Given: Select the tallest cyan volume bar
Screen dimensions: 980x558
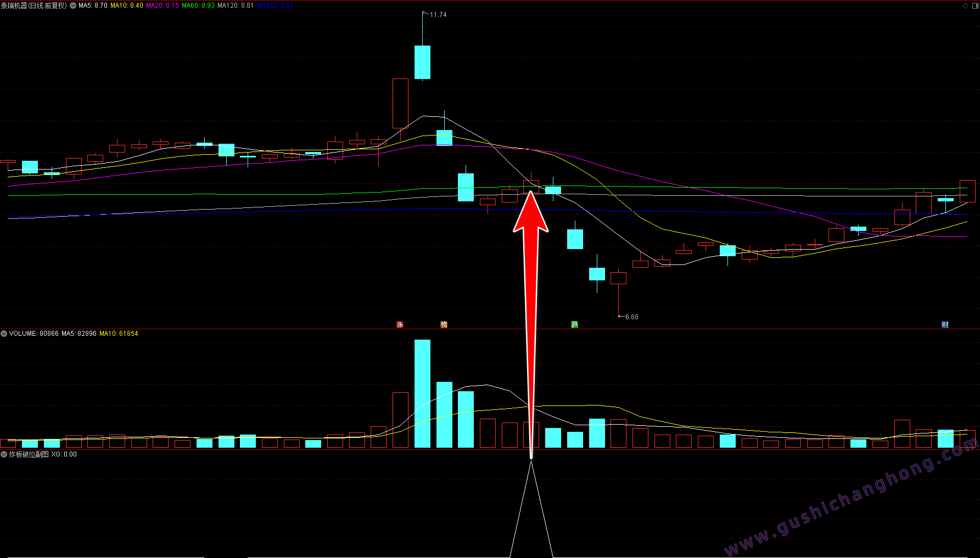Looking at the screenshot, I should coord(422,393).
